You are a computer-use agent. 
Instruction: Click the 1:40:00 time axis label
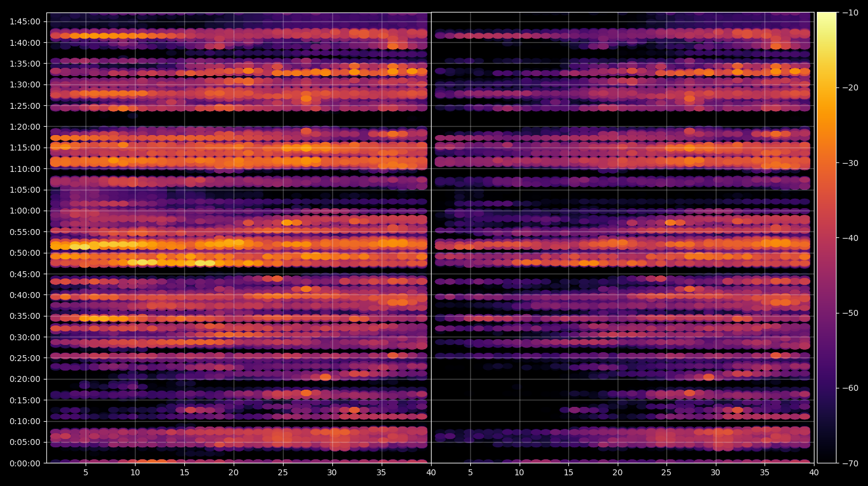pos(25,43)
